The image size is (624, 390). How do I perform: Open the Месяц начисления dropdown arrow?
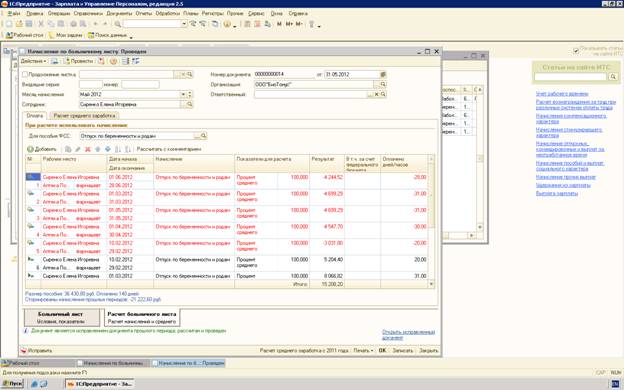[x=183, y=94]
